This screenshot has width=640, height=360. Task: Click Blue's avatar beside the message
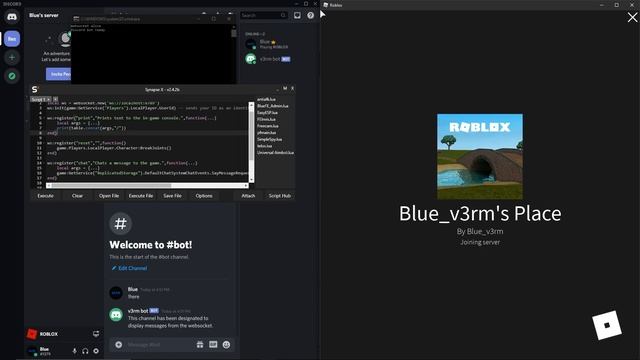click(x=116, y=293)
